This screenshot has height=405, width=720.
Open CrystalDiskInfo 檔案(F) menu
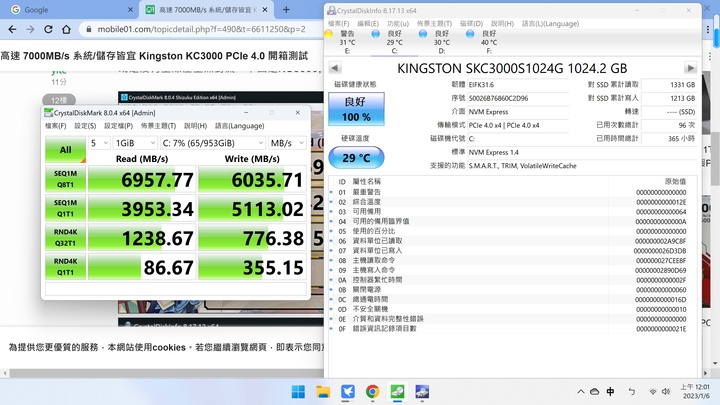(338, 23)
